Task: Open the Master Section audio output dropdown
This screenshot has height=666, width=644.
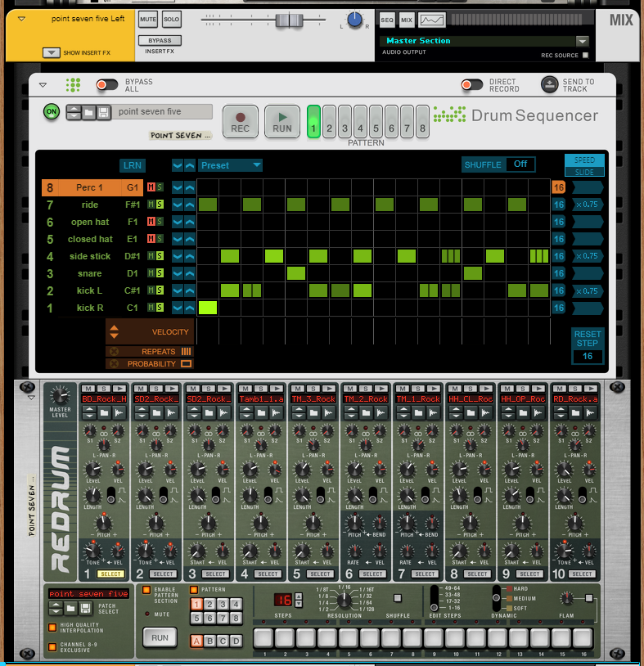Action: pos(582,41)
